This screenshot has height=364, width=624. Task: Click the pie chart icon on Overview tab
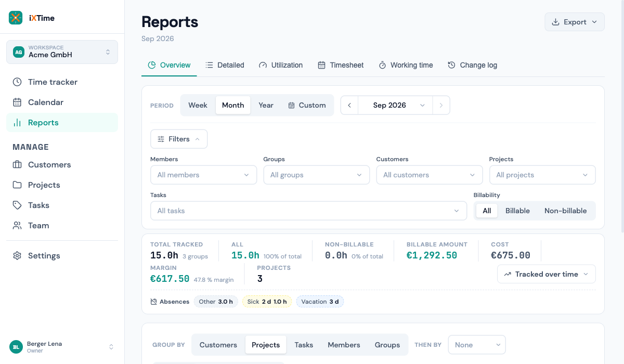(152, 65)
